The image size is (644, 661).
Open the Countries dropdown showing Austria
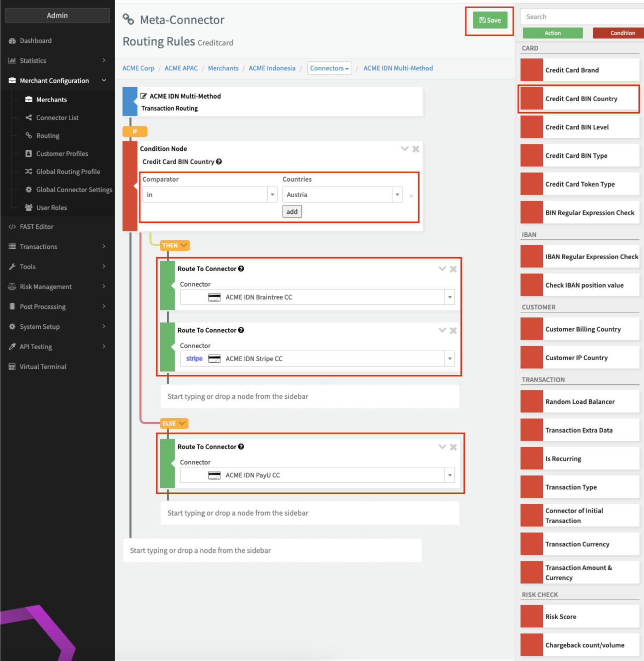point(342,195)
